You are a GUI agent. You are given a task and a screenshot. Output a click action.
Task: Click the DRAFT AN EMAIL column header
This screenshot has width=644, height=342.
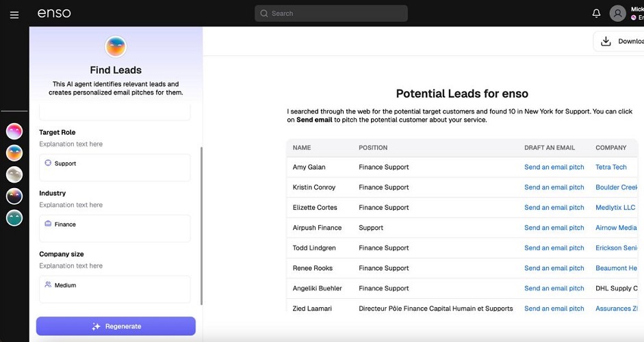(550, 147)
